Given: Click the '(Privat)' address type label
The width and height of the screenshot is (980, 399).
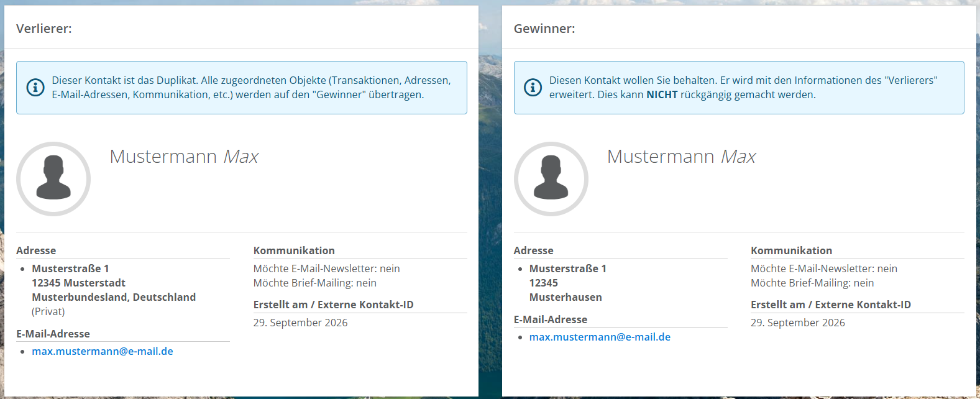Looking at the screenshot, I should coord(48,311).
